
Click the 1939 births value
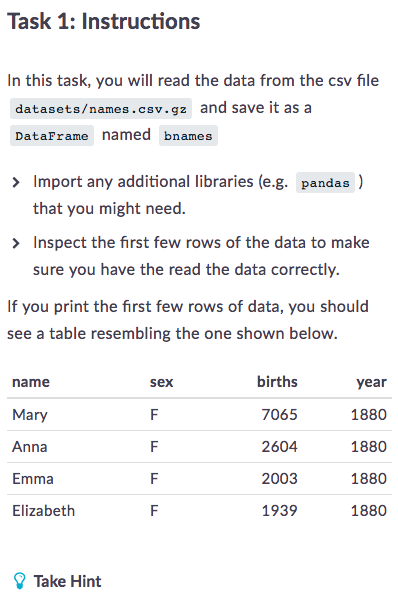tap(280, 511)
